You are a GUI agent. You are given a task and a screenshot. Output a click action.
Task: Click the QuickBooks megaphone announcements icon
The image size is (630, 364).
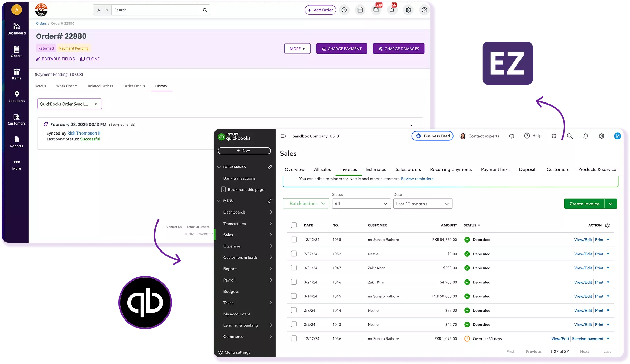click(x=512, y=136)
